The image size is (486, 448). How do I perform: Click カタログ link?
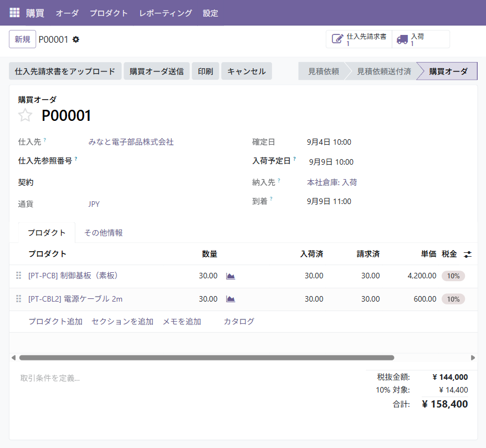click(239, 322)
